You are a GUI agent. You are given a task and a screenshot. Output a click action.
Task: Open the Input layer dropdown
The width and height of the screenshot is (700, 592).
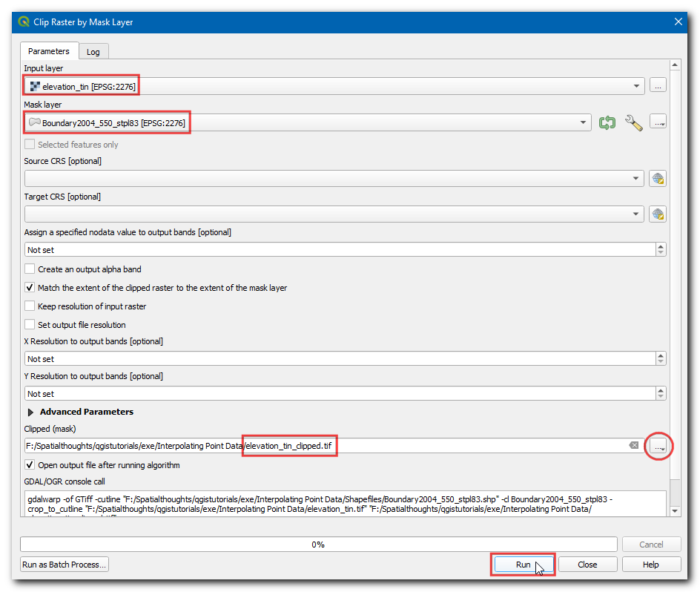pyautogui.click(x=636, y=86)
